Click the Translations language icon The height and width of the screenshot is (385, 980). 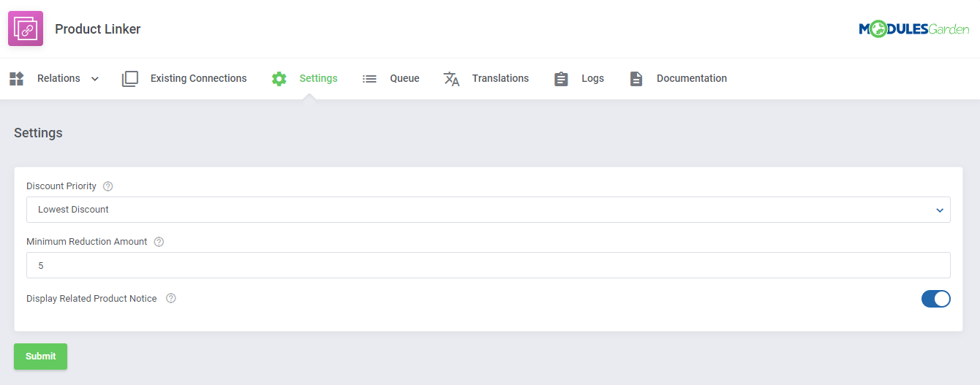pyautogui.click(x=451, y=79)
